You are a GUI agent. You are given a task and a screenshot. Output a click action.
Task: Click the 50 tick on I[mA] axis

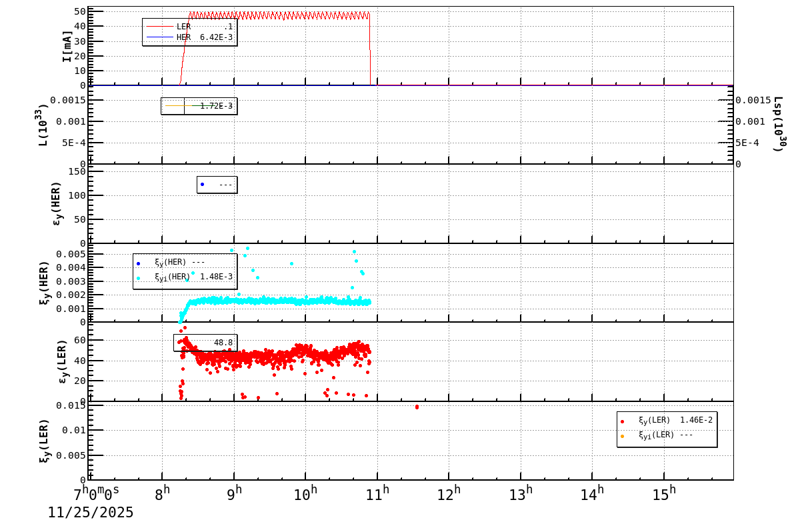pyautogui.click(x=79, y=11)
